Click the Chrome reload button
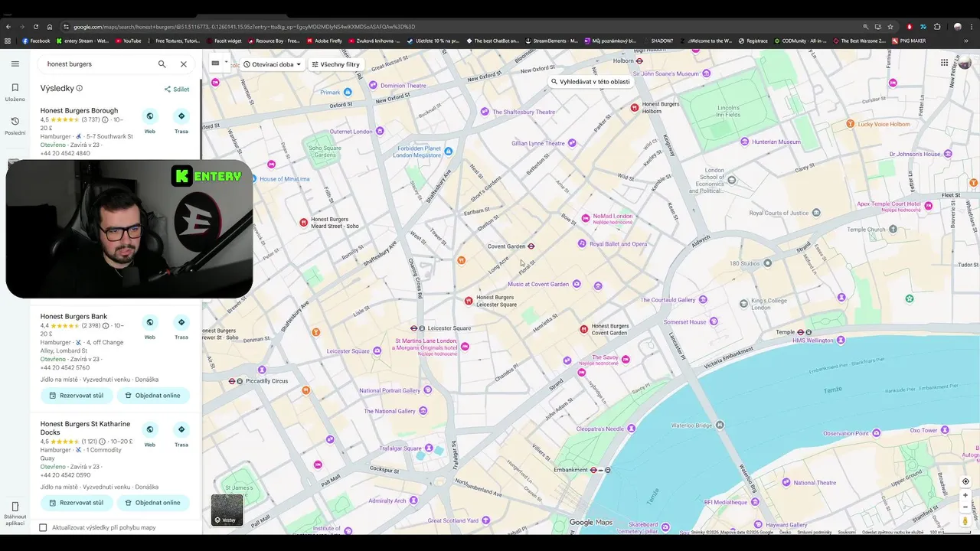Screen dimensions: 980x551 (x=36, y=27)
